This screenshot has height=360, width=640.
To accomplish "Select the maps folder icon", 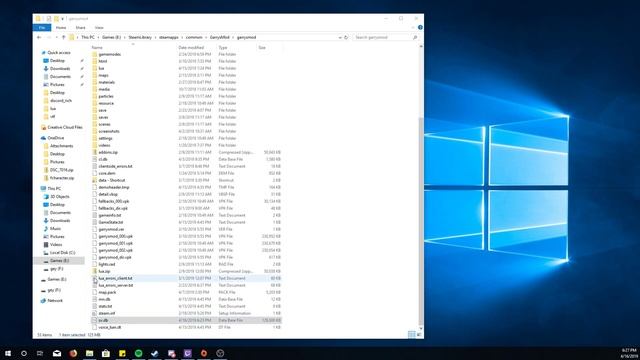I will 95,75.
